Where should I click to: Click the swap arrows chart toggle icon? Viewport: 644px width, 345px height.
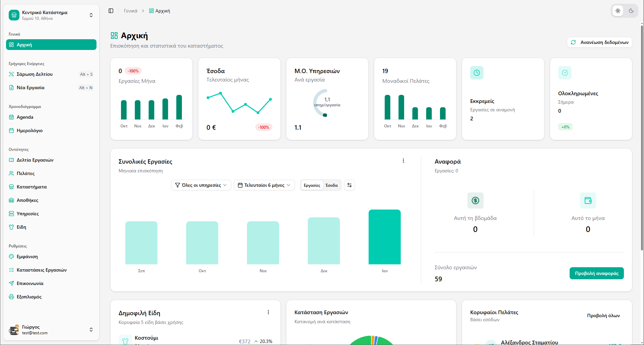(349, 185)
